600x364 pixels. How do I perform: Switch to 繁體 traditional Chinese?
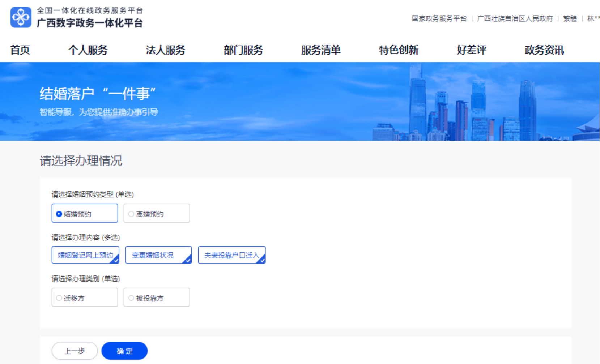(x=570, y=18)
